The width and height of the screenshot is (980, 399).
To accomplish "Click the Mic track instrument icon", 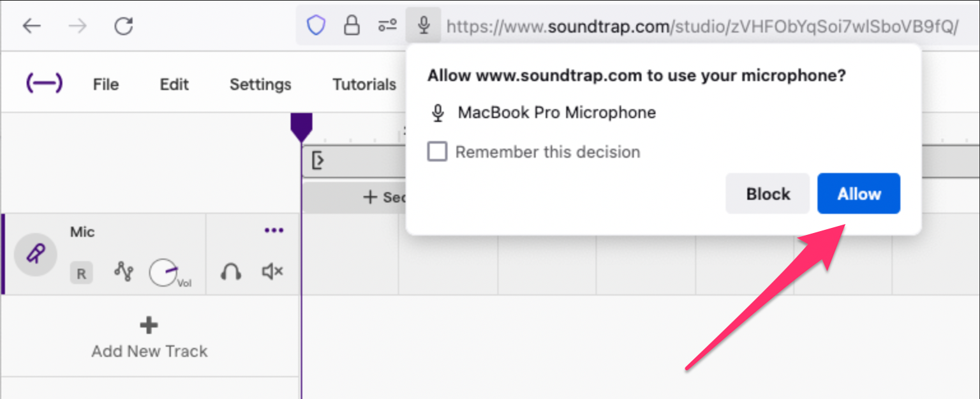I will coord(36,254).
